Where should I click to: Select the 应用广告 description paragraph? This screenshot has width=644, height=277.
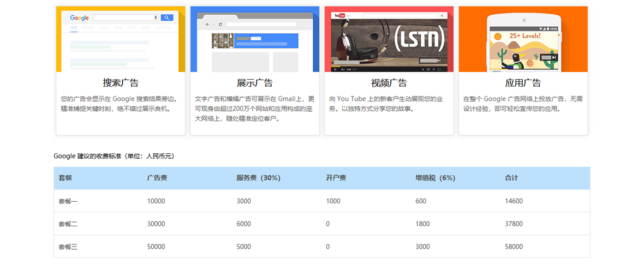point(523,104)
